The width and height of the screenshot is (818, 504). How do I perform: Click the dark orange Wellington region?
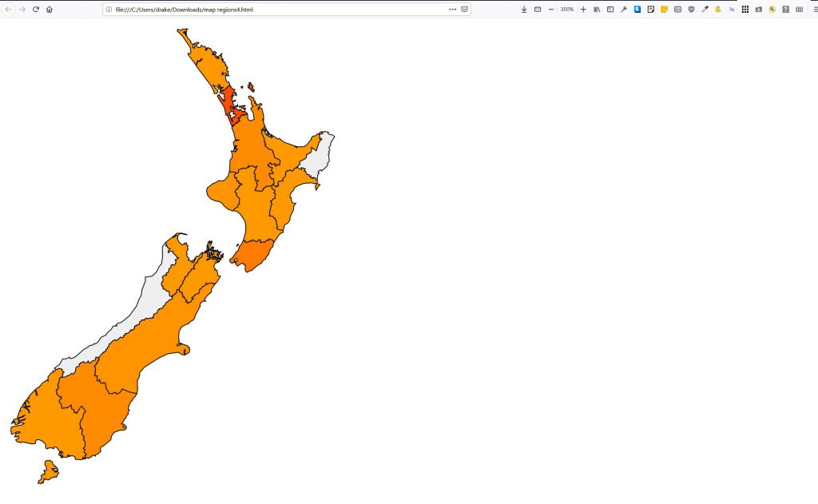click(x=254, y=255)
